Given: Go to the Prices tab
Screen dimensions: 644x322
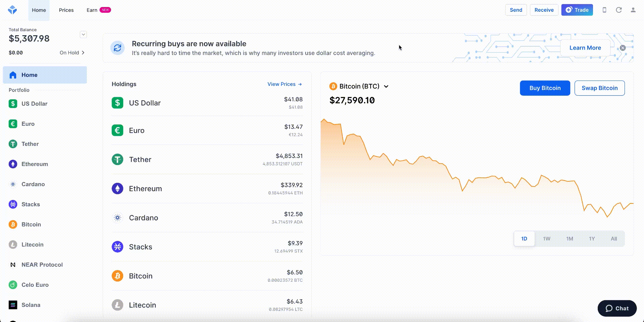Looking at the screenshot, I should pyautogui.click(x=66, y=10).
